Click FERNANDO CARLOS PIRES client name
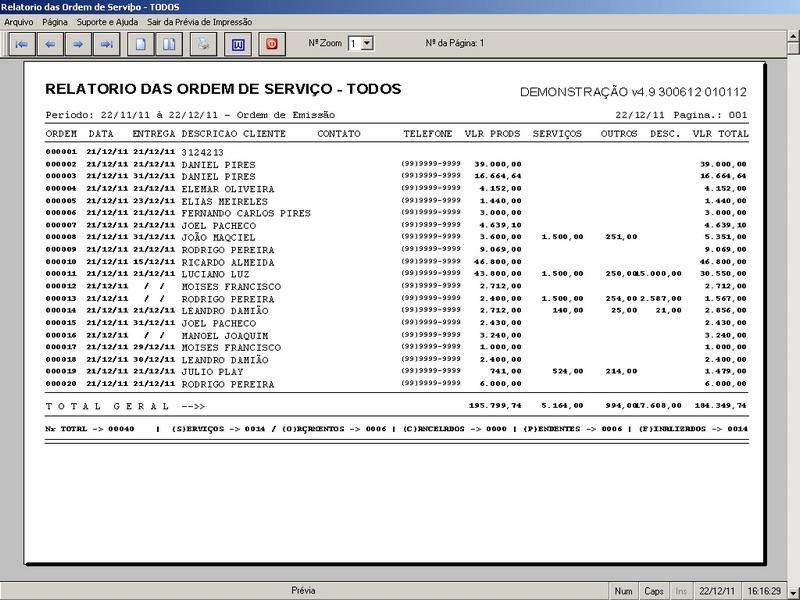The image size is (800, 600). (x=246, y=213)
